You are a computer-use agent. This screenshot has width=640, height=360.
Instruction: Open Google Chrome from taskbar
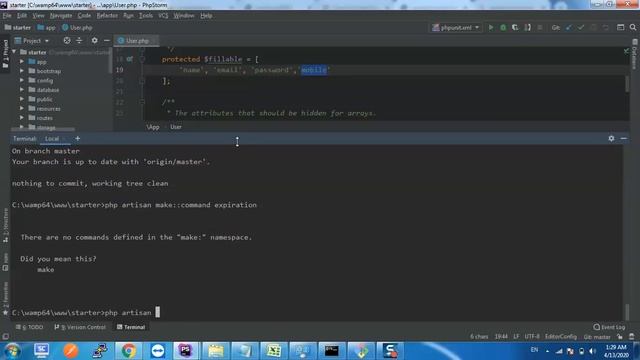[x=128, y=351]
